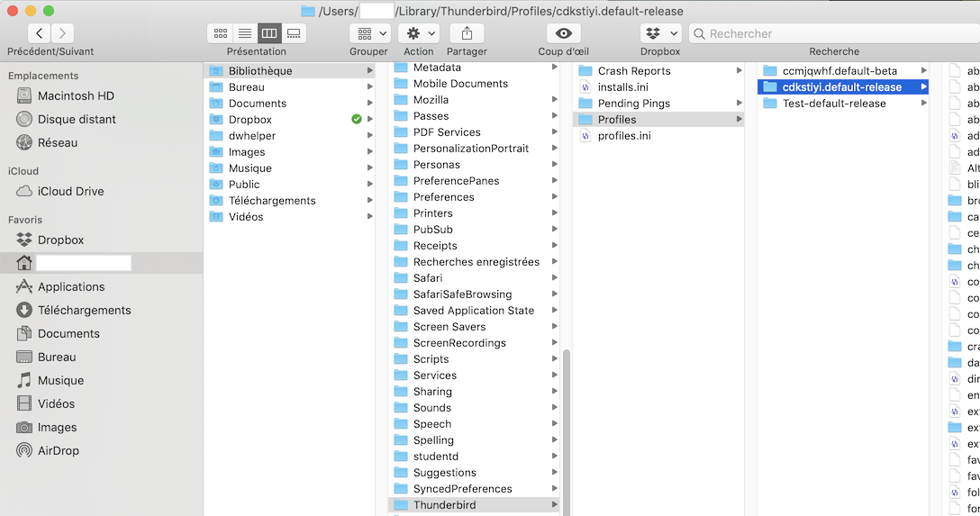Switch to gallery view presentation
The image size is (980, 516).
tap(294, 33)
